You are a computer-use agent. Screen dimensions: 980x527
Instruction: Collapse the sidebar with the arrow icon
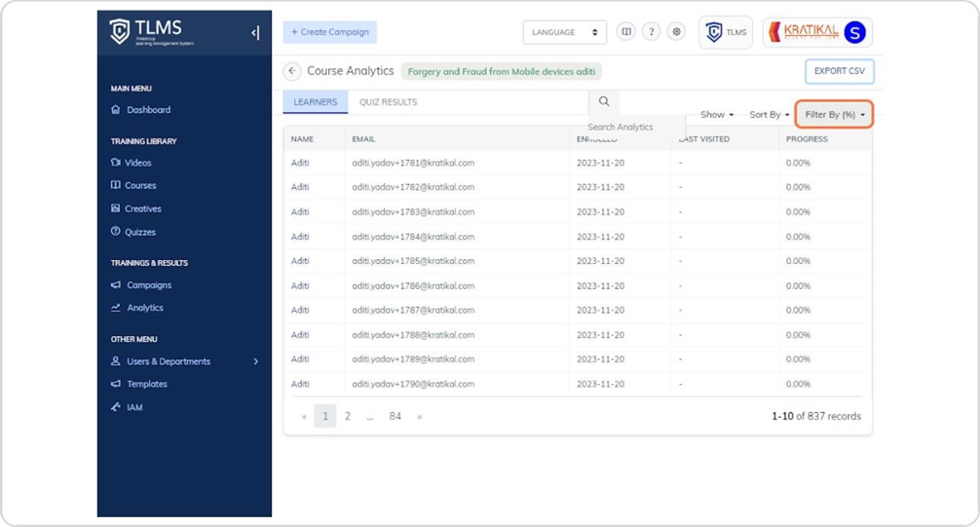[x=255, y=32]
